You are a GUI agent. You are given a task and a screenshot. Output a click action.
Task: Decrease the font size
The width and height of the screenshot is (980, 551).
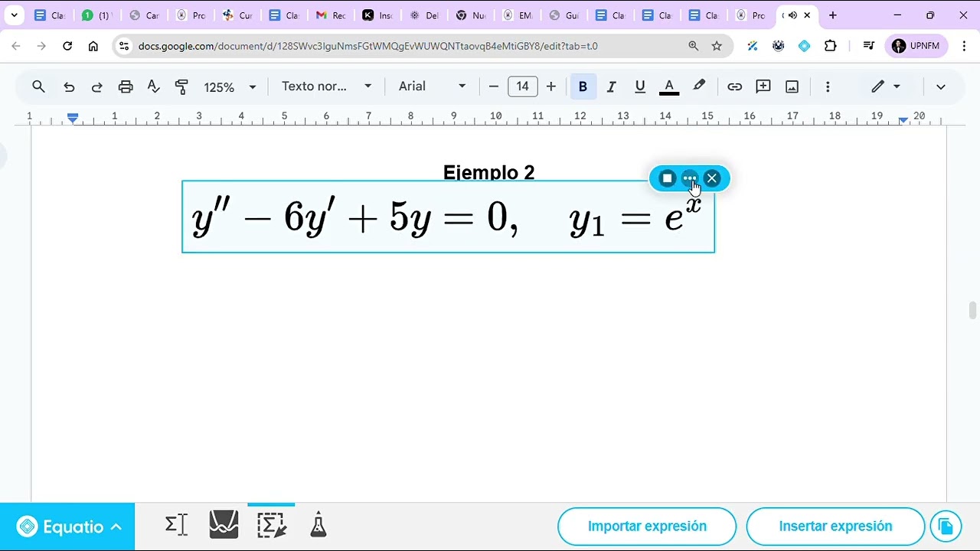[x=494, y=86]
